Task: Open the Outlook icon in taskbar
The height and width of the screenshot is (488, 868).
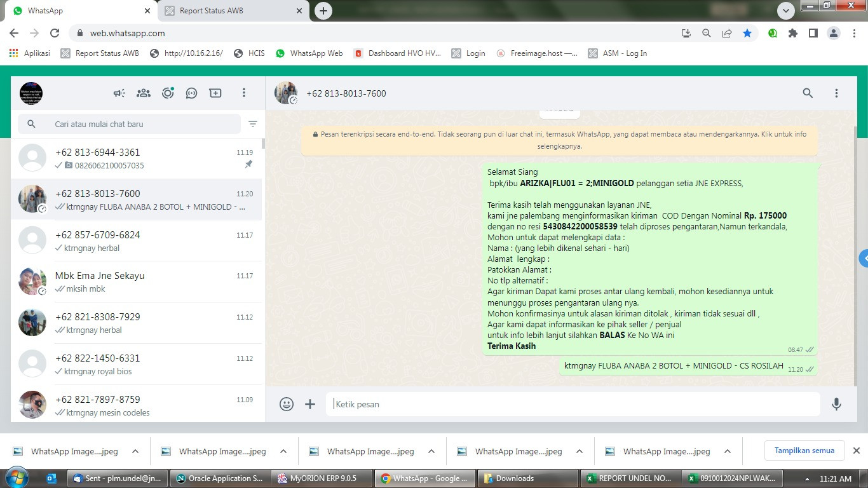Action: 52,478
